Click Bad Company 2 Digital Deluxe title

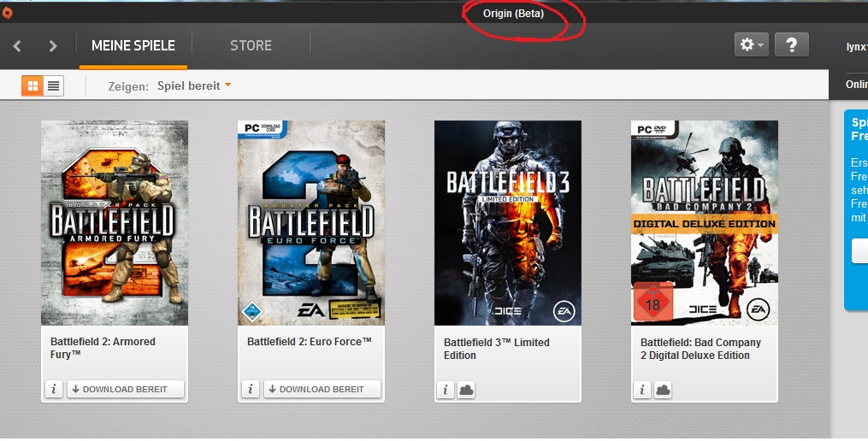(x=701, y=349)
